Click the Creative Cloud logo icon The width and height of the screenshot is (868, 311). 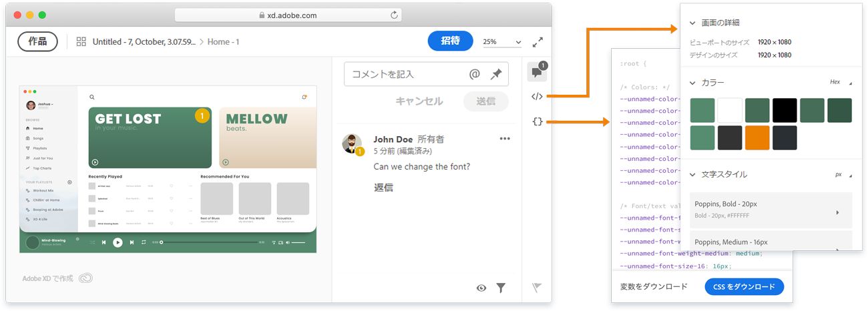point(85,278)
